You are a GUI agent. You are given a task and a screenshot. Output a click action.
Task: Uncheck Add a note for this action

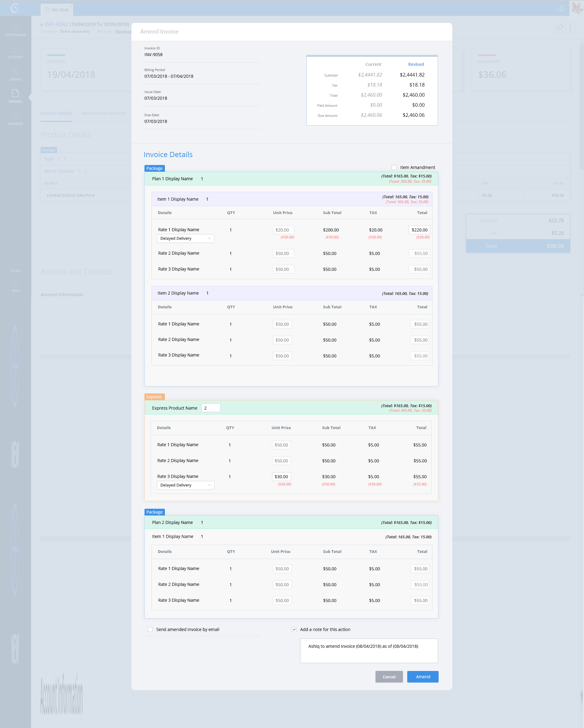pyautogui.click(x=294, y=629)
